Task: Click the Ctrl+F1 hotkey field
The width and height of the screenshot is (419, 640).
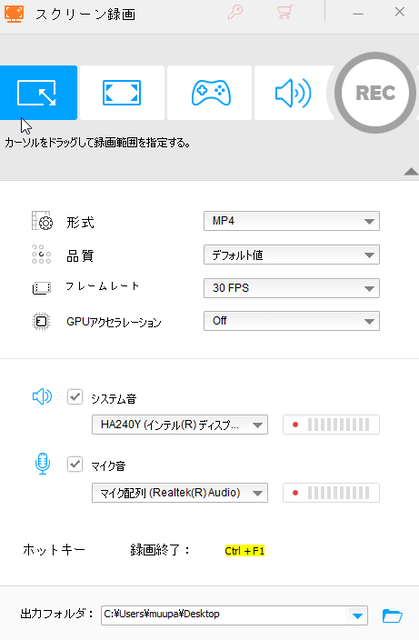Action: coord(245,551)
